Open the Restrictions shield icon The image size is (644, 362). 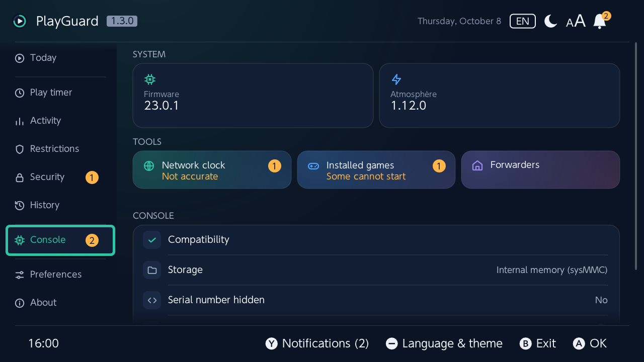(20, 149)
